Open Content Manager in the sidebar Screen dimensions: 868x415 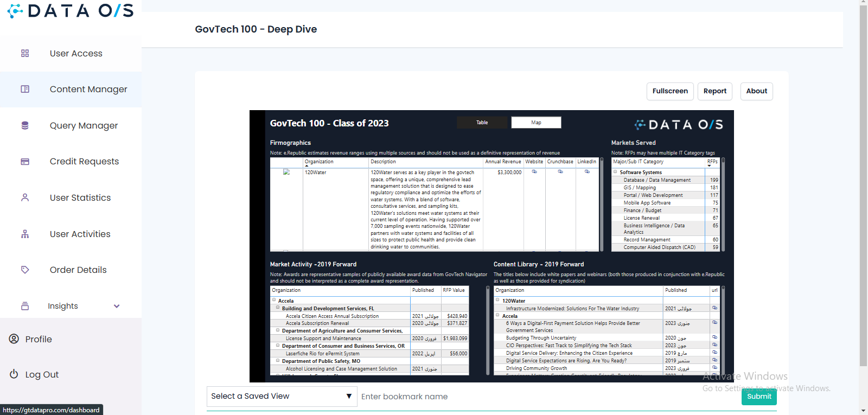[88, 90]
